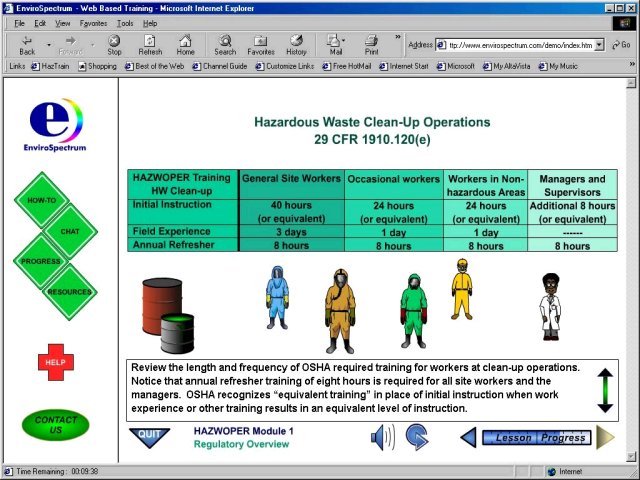Go to previous lesson with left arrow
Screen dimensions: 640x480
468,438
